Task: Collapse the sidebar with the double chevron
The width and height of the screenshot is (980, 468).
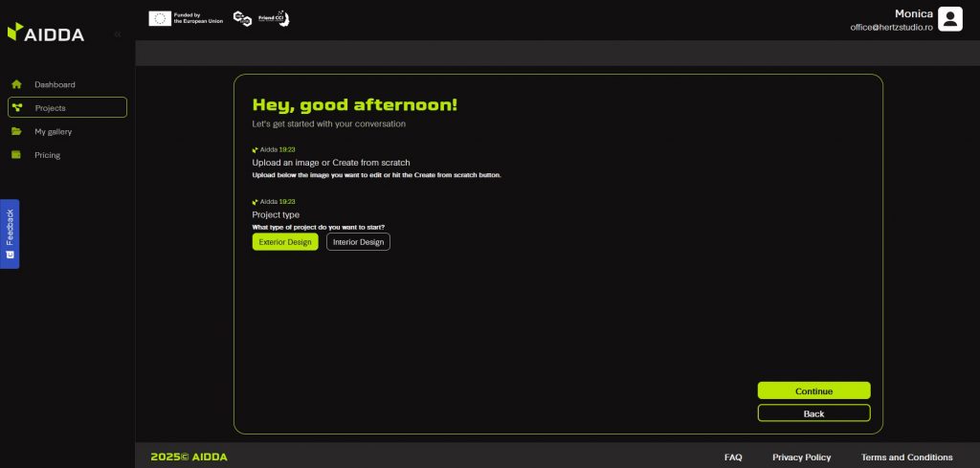Action: [118, 34]
